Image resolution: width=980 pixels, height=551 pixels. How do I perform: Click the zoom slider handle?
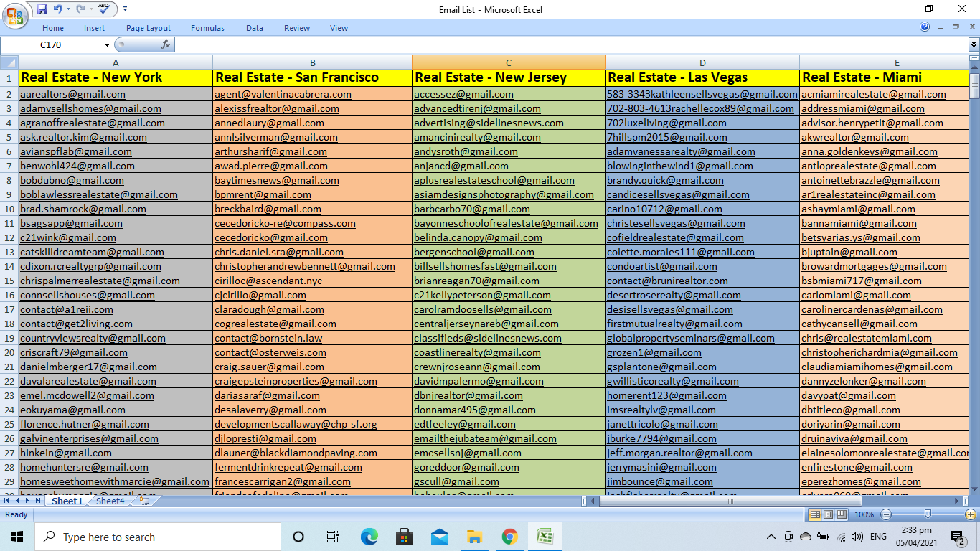click(928, 514)
